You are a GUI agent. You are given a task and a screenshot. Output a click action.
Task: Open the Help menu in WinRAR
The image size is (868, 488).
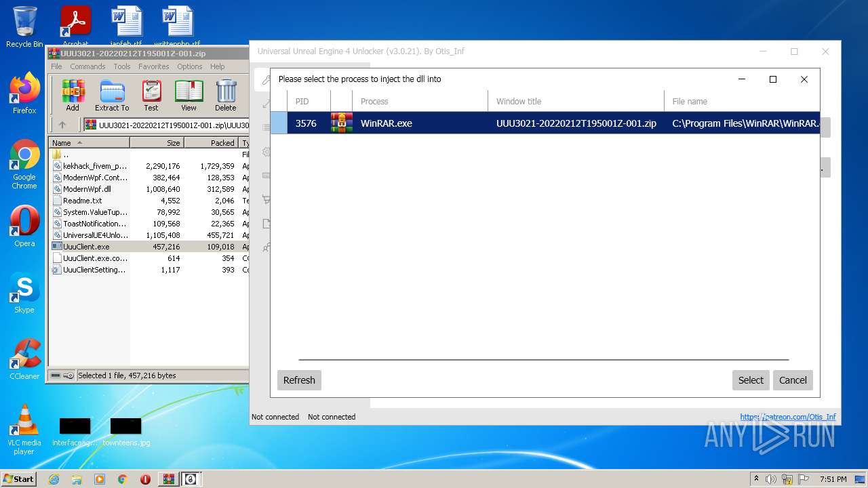point(217,66)
